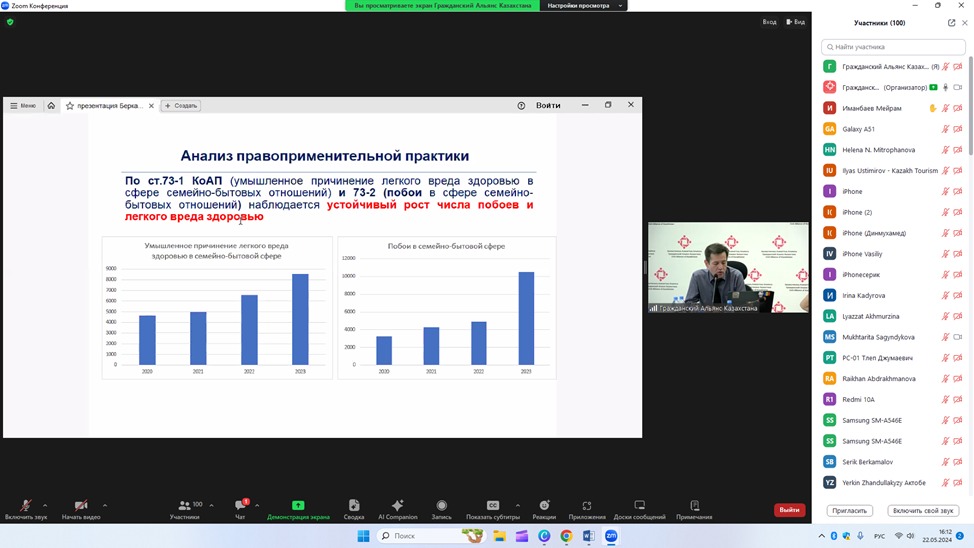Open Доски сообщений whiteboards icon

coord(640,506)
